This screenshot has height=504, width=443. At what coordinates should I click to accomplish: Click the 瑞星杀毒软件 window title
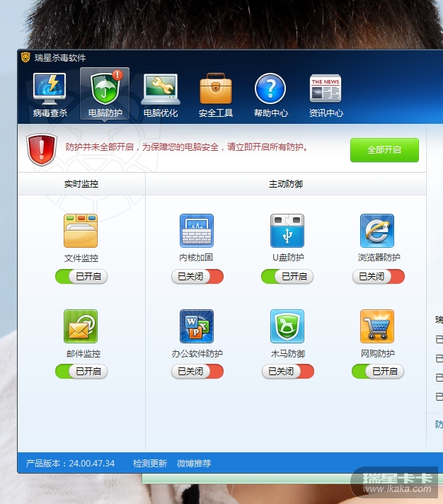pyautogui.click(x=60, y=58)
